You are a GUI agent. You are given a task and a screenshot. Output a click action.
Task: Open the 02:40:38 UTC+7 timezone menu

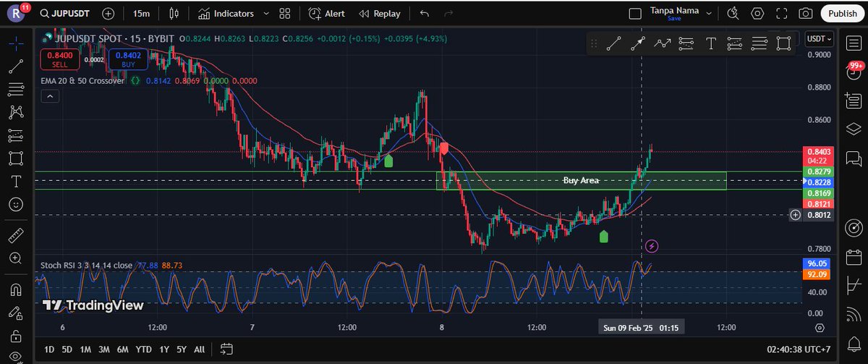click(799, 349)
